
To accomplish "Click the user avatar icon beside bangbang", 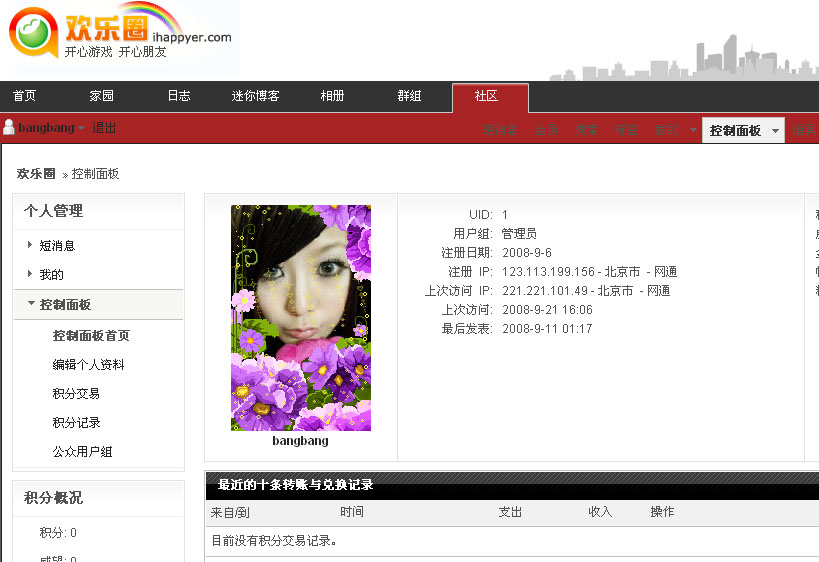I will point(8,127).
